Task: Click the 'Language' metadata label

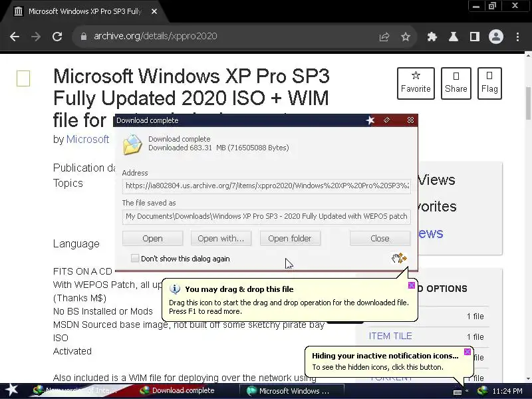Action: pyautogui.click(x=76, y=244)
